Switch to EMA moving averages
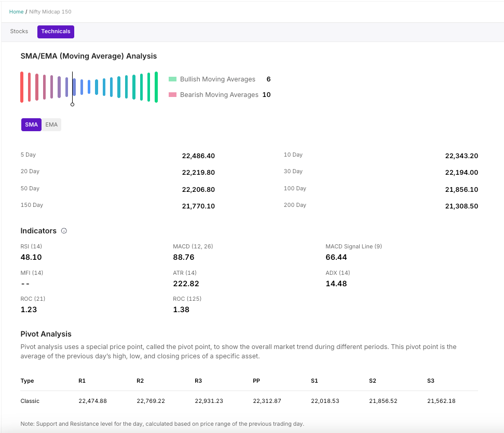504x433 pixels. tap(51, 125)
